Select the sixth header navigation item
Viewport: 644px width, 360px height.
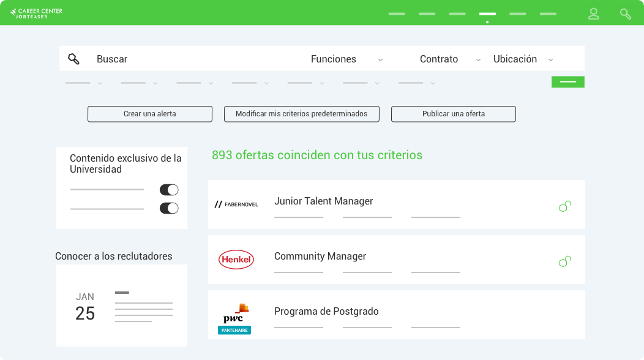(548, 14)
